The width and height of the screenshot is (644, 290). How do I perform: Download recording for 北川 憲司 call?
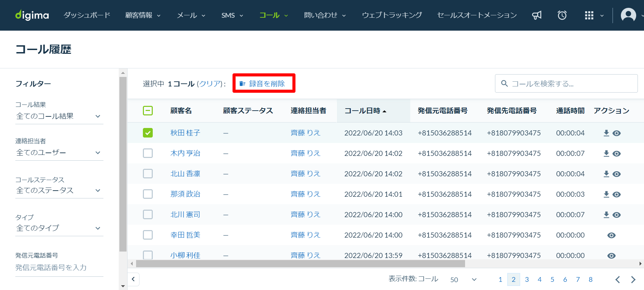(x=606, y=215)
